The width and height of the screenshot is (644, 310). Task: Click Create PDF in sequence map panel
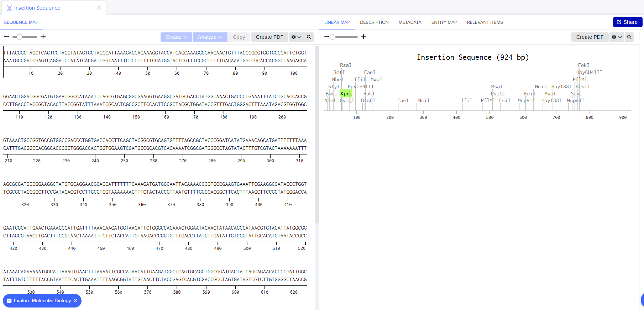point(269,37)
